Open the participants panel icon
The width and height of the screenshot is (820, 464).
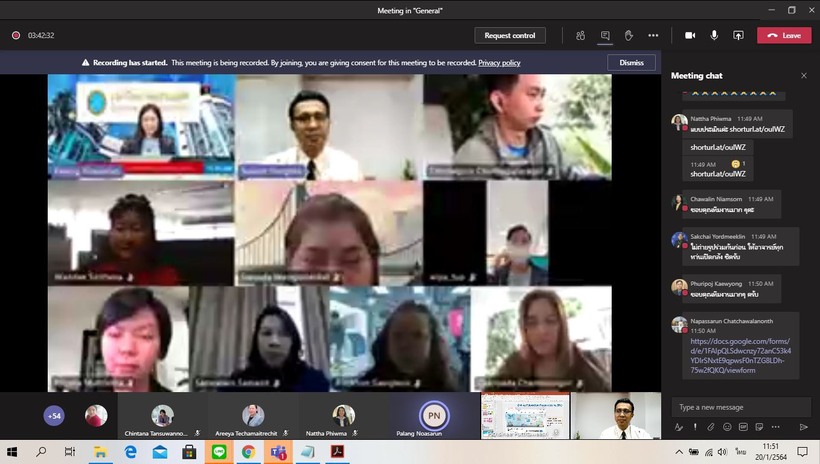(x=580, y=36)
